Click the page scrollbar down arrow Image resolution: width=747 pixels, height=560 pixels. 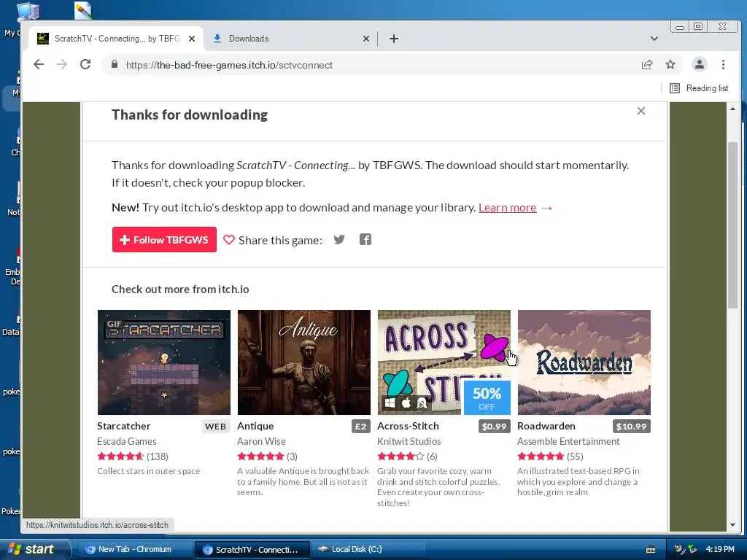pos(732,525)
